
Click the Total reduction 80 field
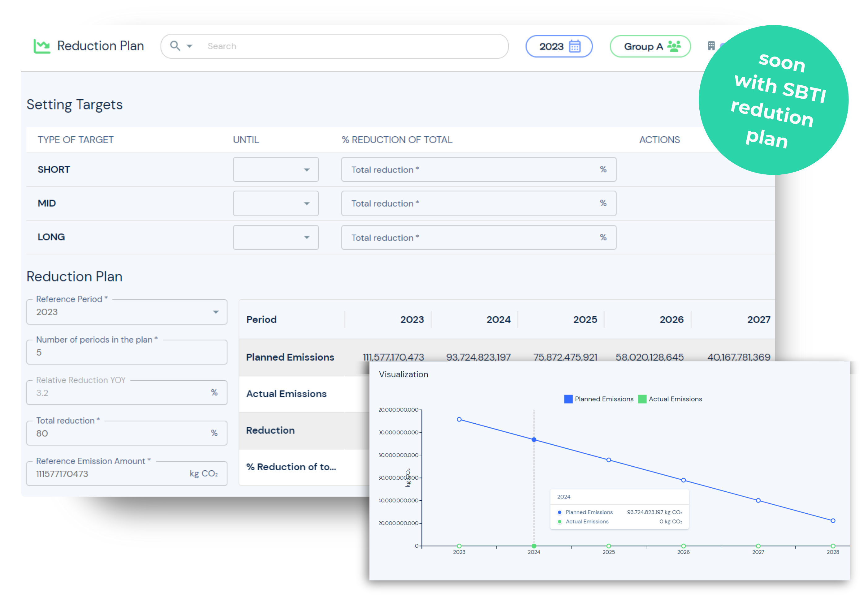coord(127,433)
